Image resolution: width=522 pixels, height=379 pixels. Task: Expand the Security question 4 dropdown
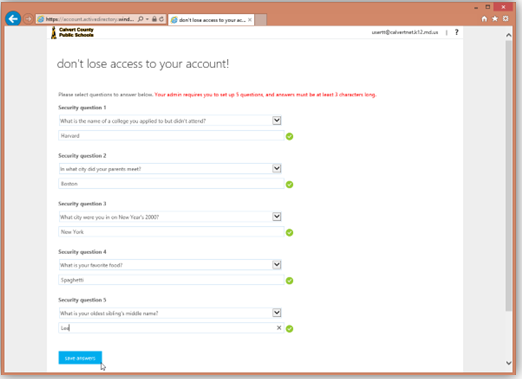pos(277,265)
